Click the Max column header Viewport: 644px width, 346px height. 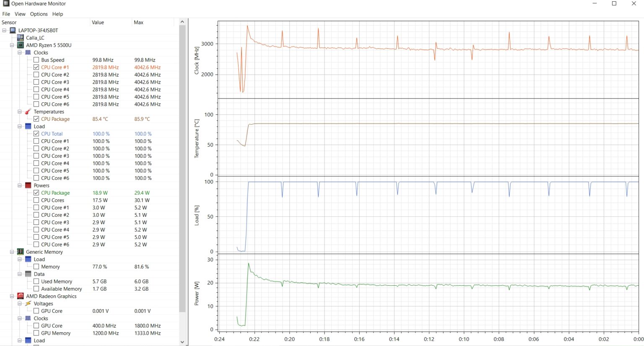pyautogui.click(x=138, y=23)
